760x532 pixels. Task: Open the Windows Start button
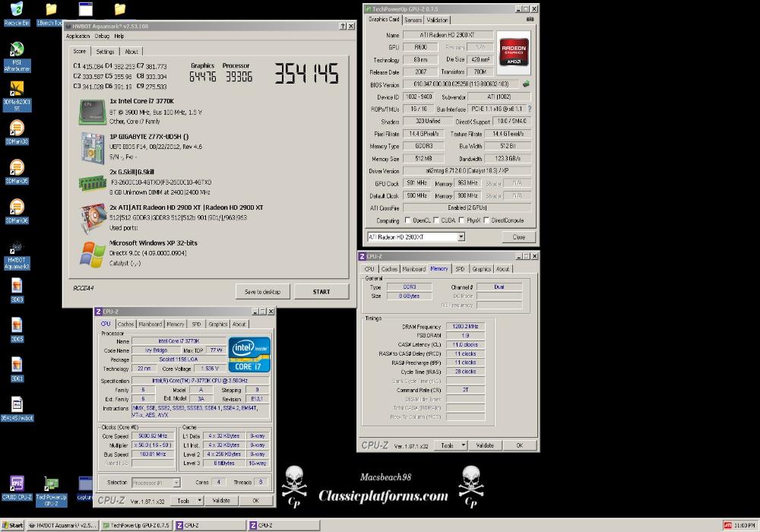[x=13, y=525]
